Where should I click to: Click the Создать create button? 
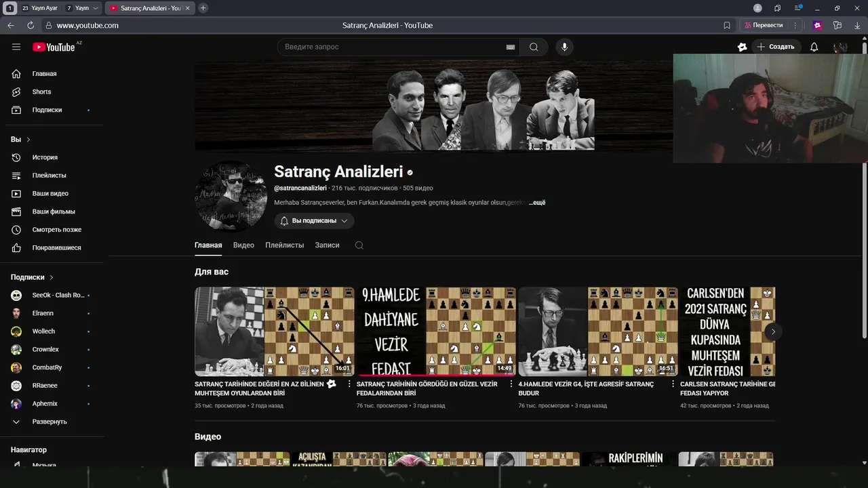[x=776, y=47]
